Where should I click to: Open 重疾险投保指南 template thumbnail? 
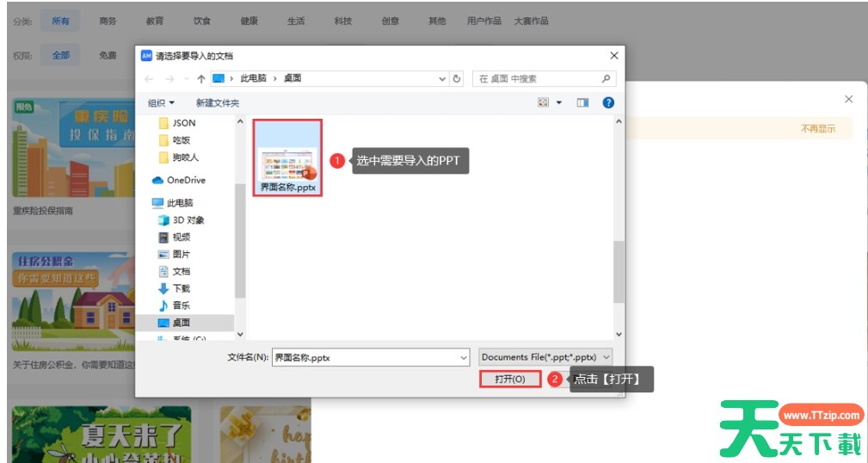[73, 148]
